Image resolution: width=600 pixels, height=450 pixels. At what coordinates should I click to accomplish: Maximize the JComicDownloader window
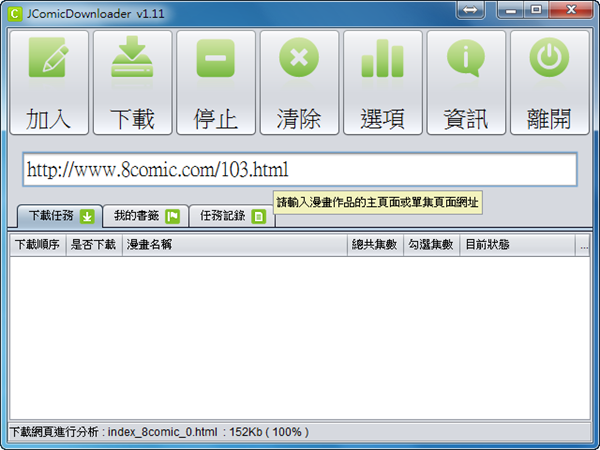[536, 10]
